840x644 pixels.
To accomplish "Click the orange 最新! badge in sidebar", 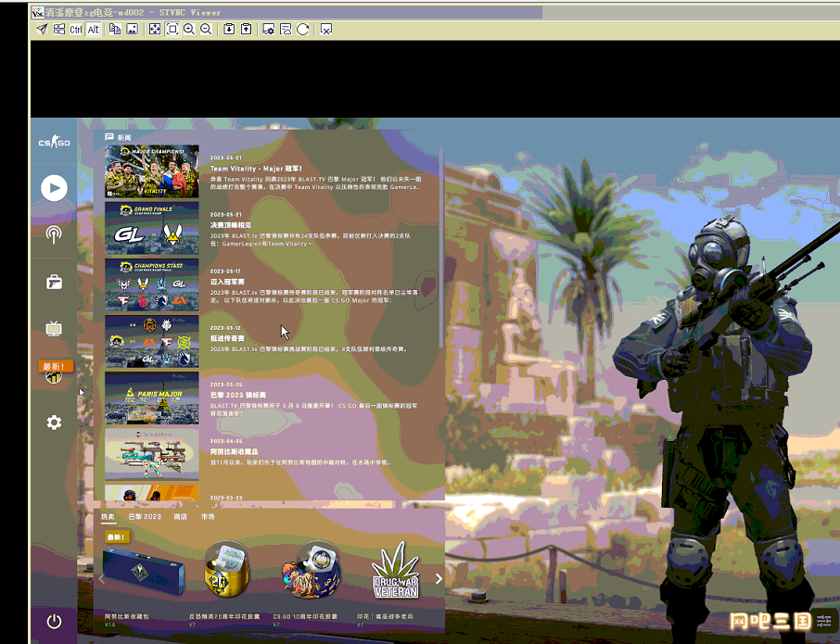I will (55, 366).
